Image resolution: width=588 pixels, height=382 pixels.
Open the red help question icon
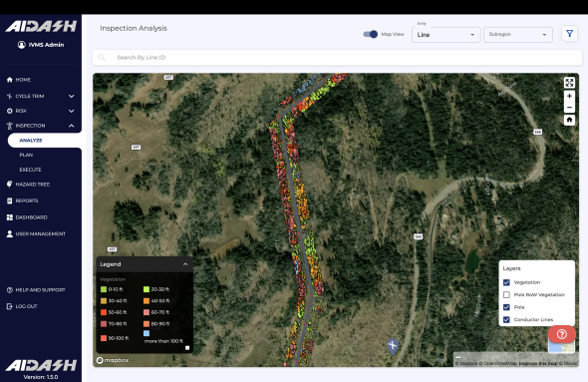[x=562, y=334]
